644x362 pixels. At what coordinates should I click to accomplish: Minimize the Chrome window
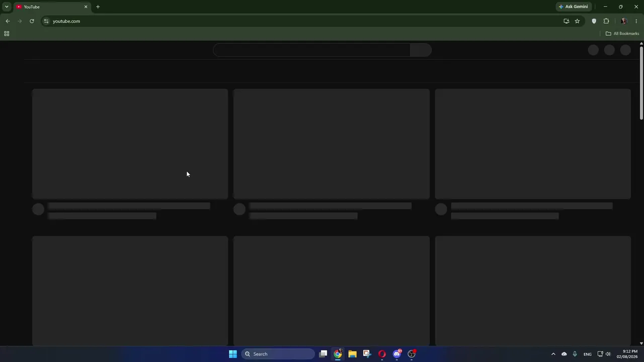pos(605,7)
